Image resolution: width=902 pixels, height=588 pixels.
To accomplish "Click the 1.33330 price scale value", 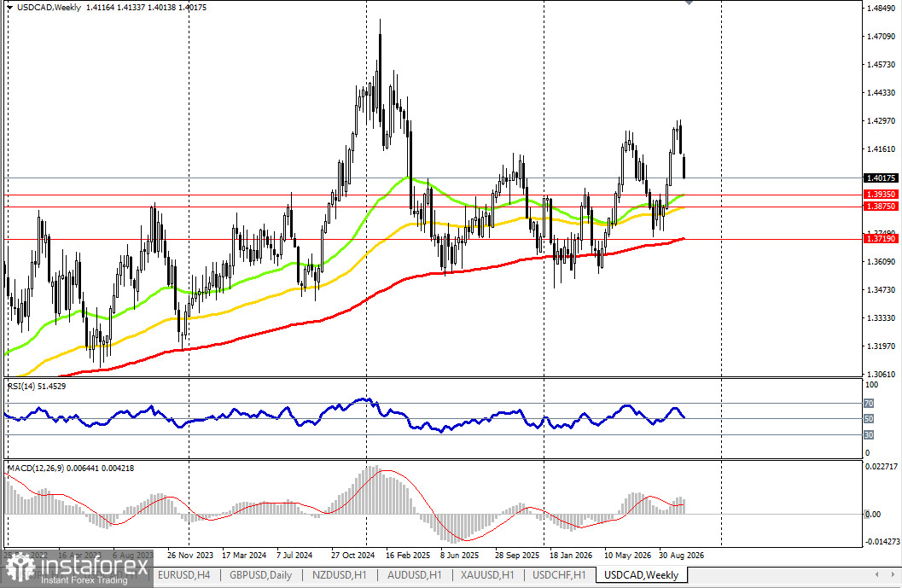I will pyautogui.click(x=881, y=318).
